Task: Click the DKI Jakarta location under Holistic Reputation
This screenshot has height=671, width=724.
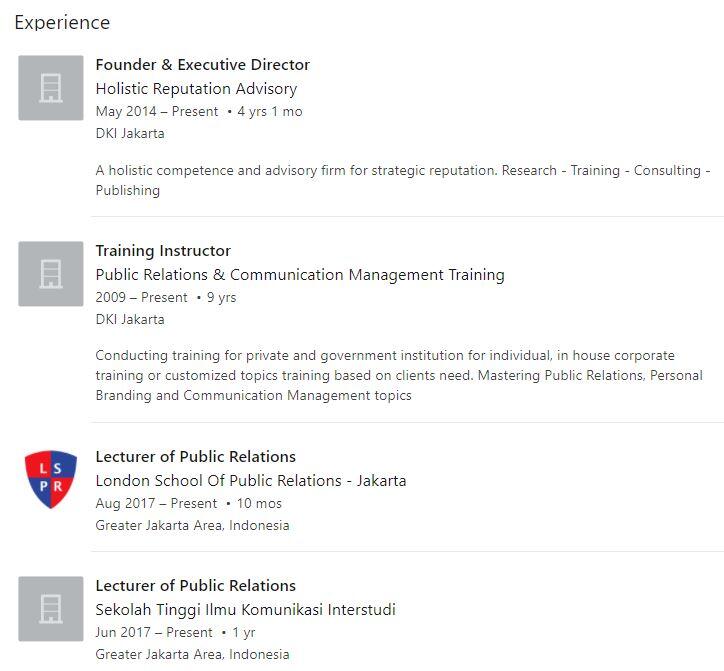Action: click(130, 133)
